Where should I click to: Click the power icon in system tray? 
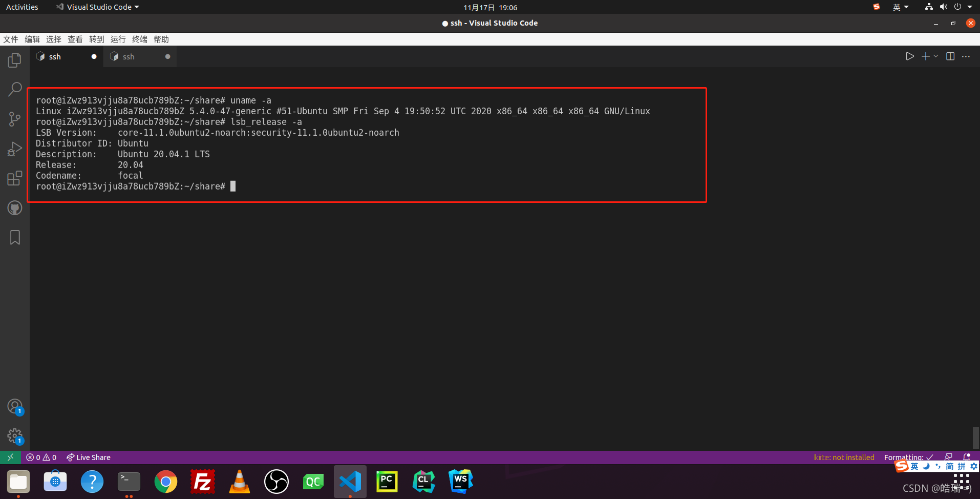957,7
